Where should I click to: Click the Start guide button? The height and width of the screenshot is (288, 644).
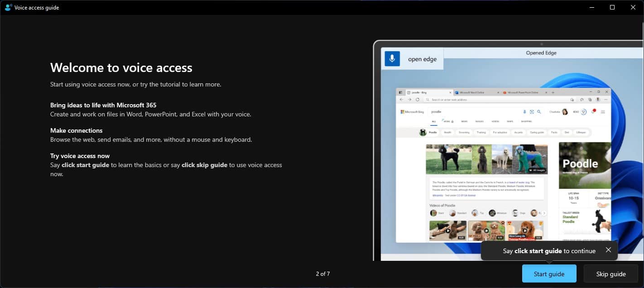click(549, 274)
